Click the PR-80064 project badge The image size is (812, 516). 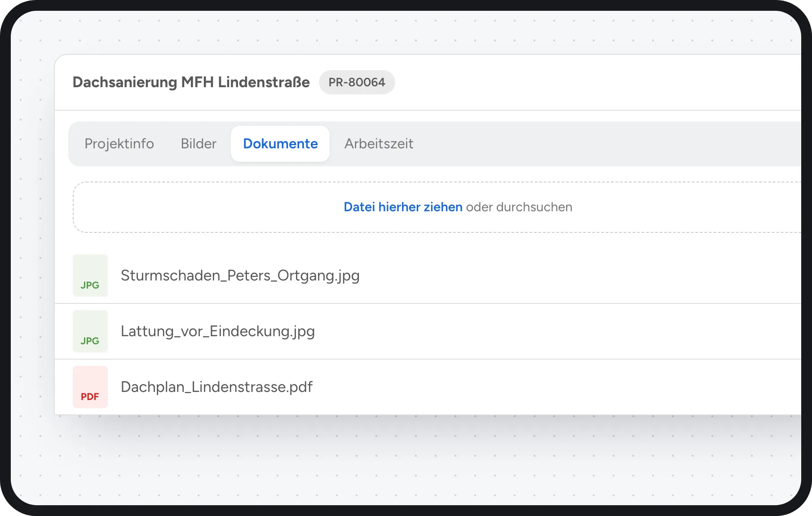click(x=357, y=82)
